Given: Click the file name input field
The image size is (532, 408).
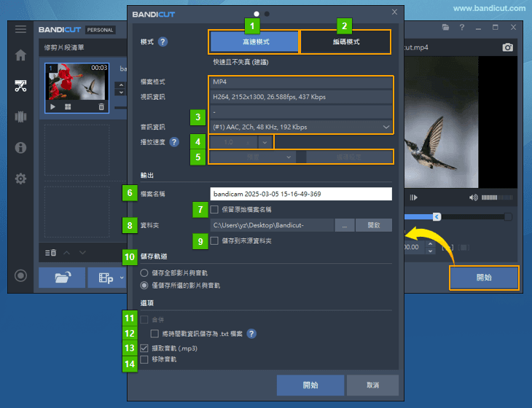Looking at the screenshot, I should 301,194.
